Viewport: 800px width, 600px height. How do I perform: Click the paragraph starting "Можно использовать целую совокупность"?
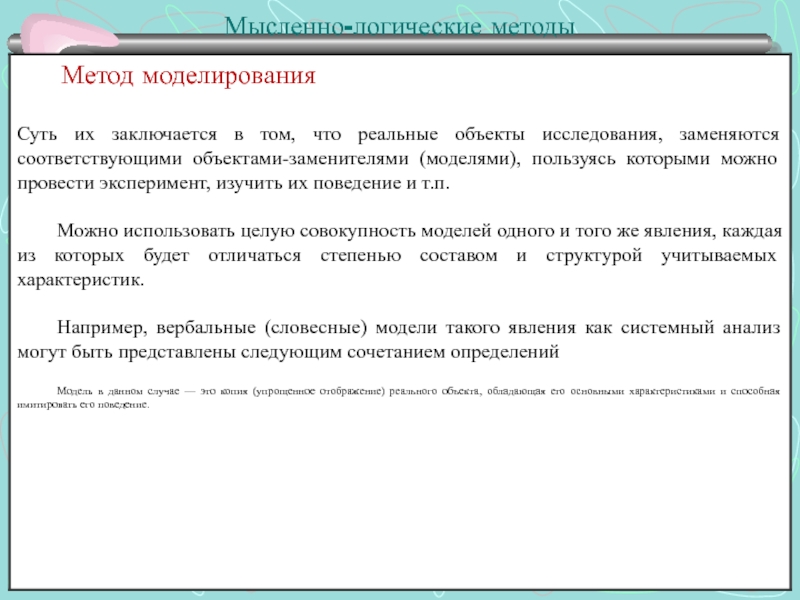pyautogui.click(x=399, y=255)
